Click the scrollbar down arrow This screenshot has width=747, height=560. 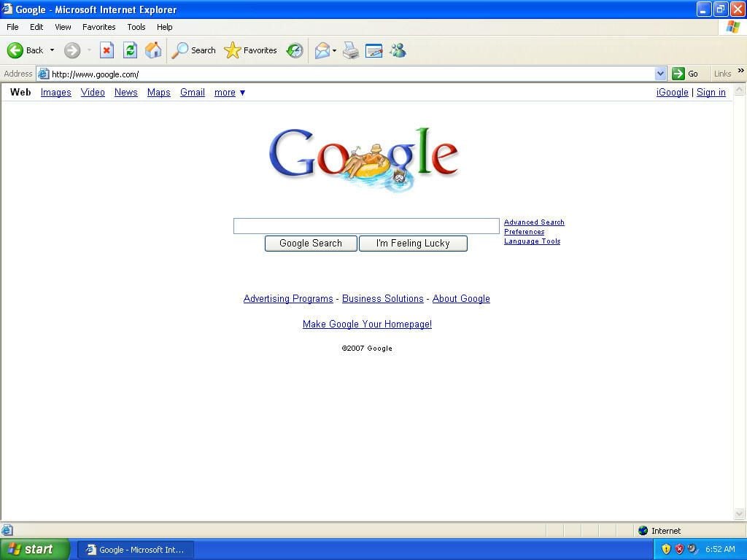pos(740,514)
